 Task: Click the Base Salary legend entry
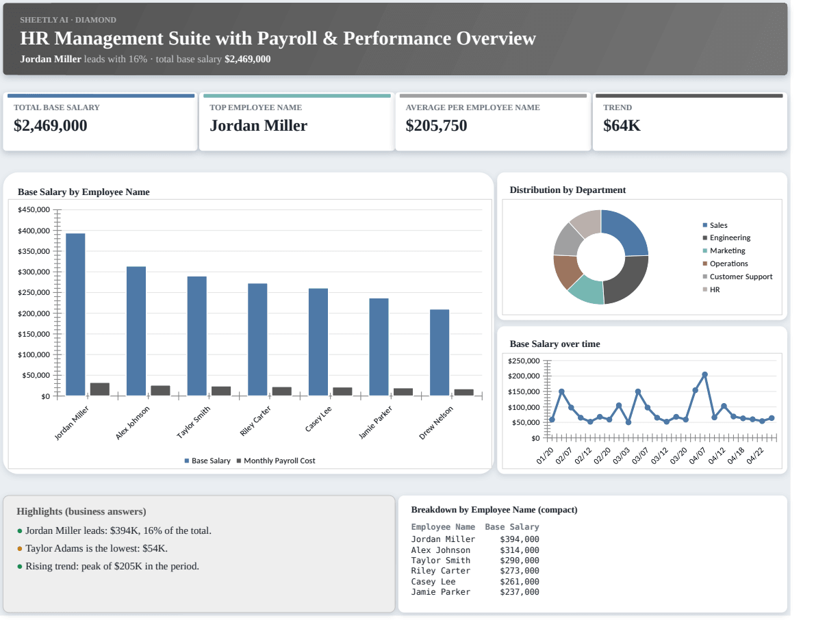coord(207,461)
